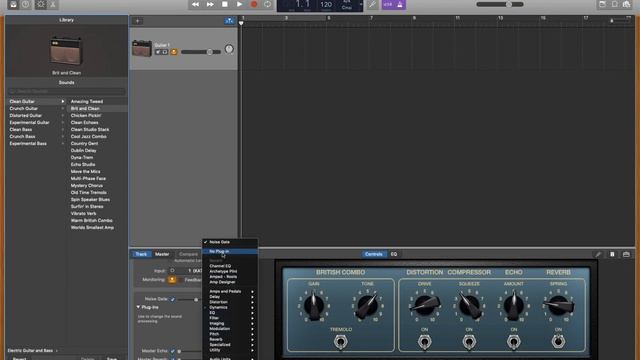Toggle the orange input monitoring button on Guitar 1
Screen dimensions: 640x360
tap(174, 52)
